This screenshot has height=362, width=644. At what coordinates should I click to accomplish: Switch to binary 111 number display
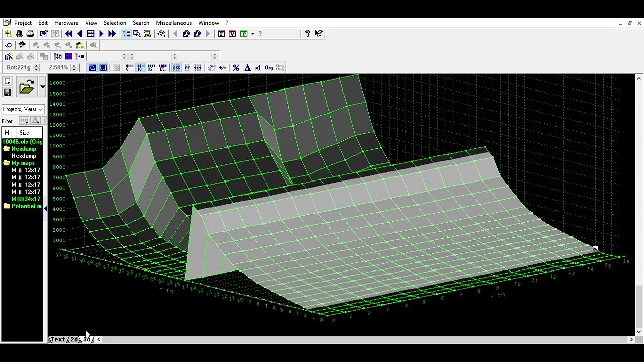click(x=198, y=68)
